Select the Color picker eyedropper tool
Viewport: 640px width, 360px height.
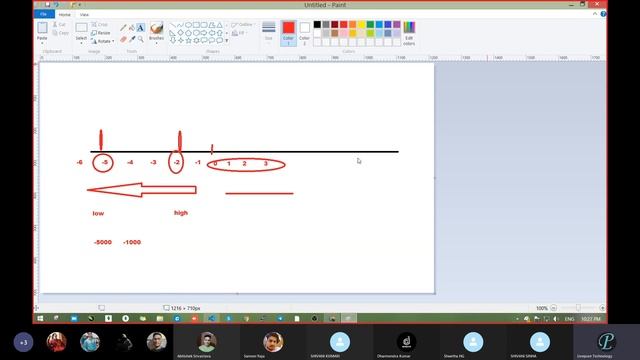[x=131, y=39]
